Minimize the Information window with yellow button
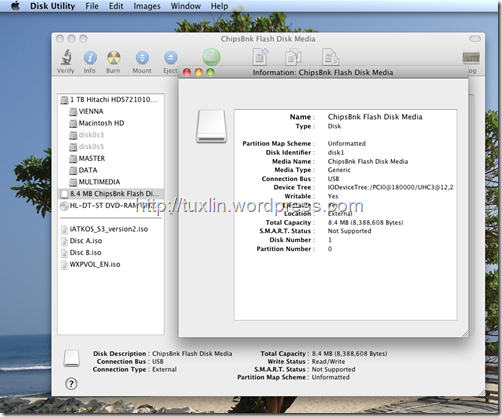 (199, 72)
